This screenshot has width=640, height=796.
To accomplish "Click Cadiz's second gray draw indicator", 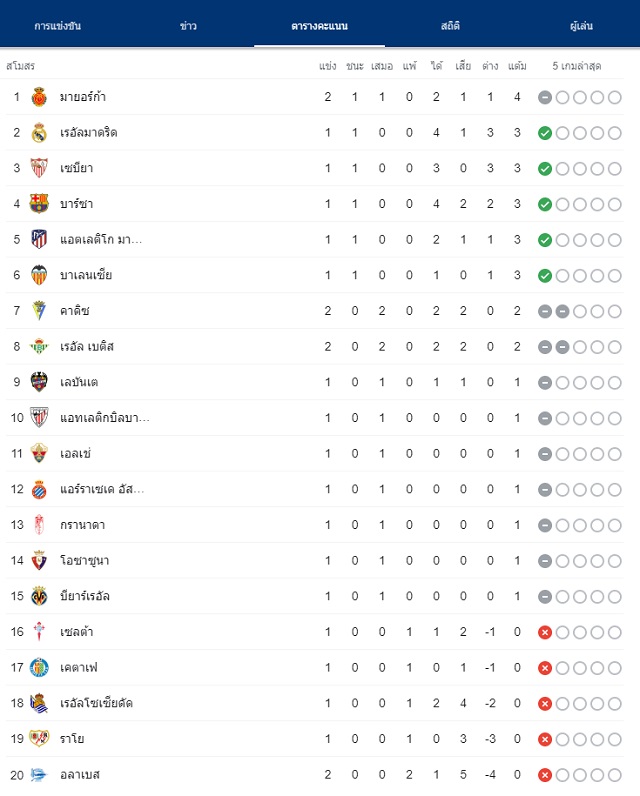I will point(562,311).
